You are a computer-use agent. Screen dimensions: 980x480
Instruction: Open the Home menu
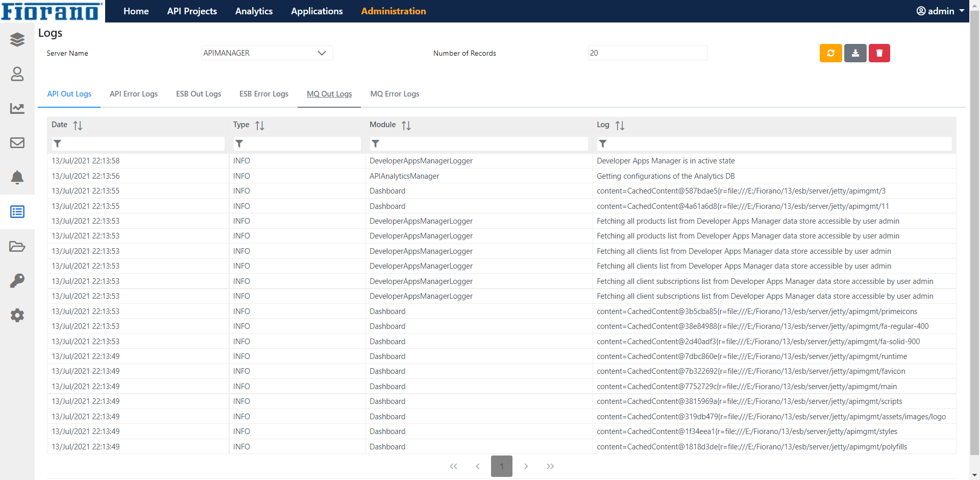coord(136,11)
